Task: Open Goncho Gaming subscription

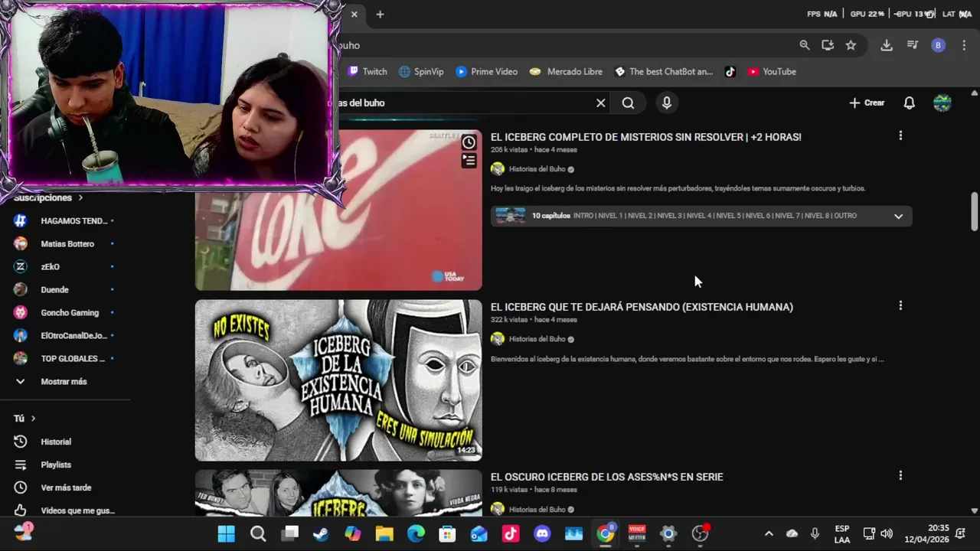Action: pyautogui.click(x=65, y=312)
